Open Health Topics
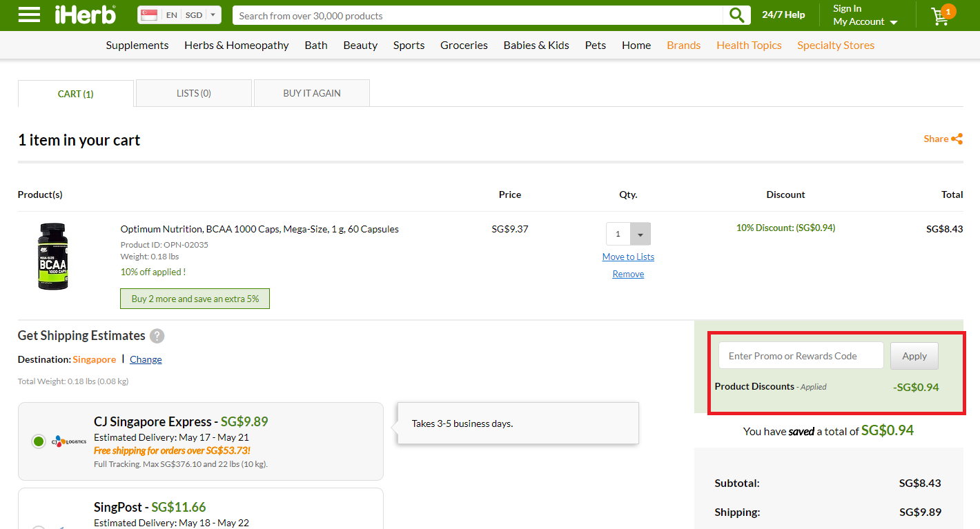Image resolution: width=980 pixels, height=529 pixels. click(749, 46)
